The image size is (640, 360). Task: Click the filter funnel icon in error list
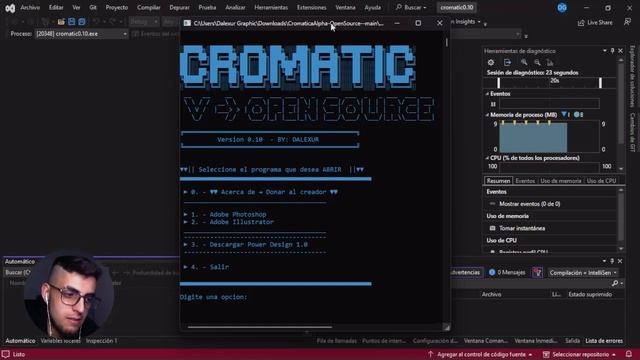click(538, 272)
